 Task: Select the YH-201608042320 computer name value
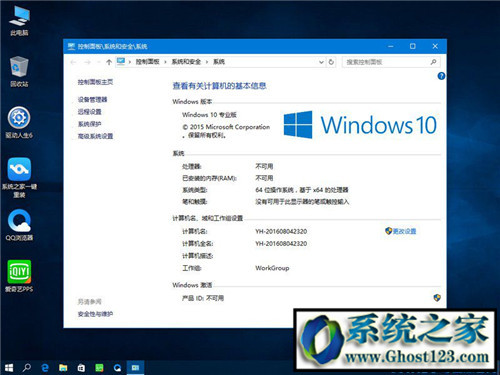click(281, 231)
